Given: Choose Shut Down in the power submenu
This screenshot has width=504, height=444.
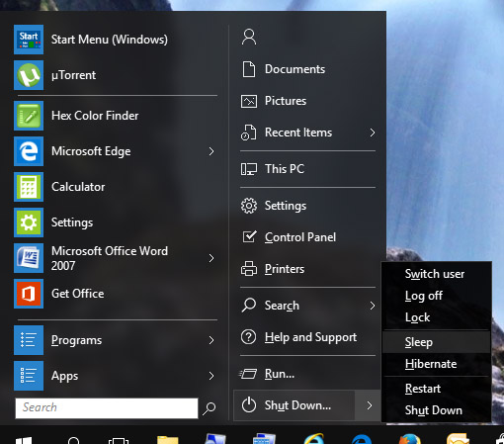Looking at the screenshot, I should click(434, 410).
